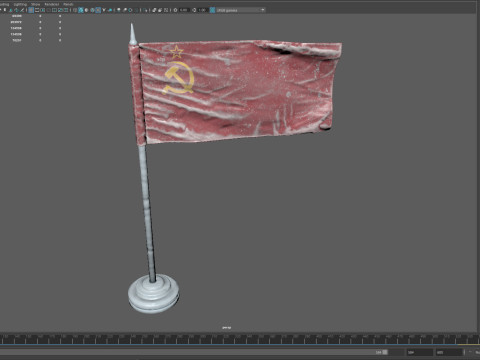Toggle the Field Chart icon
The height and width of the screenshot is (360, 480).
(x=54, y=10)
